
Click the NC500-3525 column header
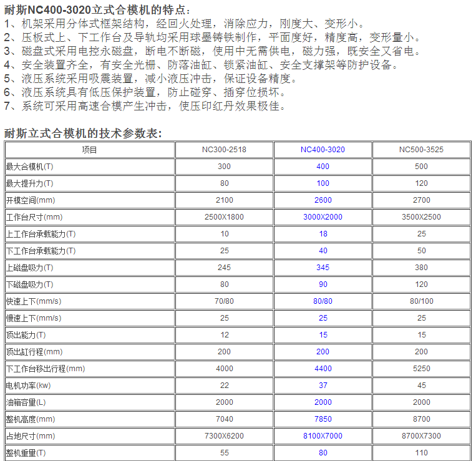[x=421, y=150]
